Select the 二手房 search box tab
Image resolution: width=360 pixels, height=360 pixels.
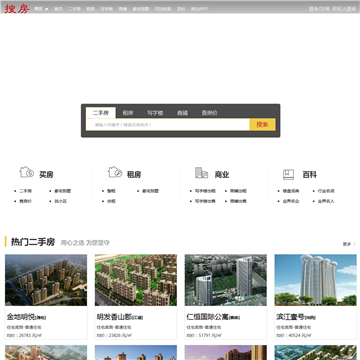[x=101, y=113]
